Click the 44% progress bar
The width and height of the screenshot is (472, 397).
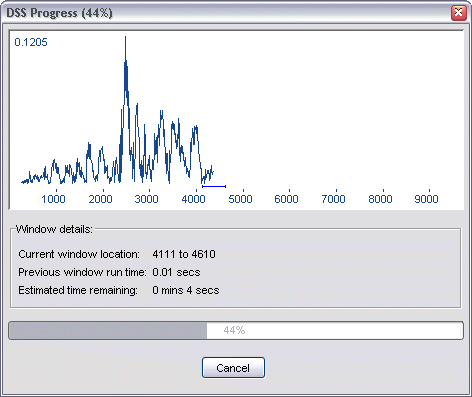tap(236, 330)
